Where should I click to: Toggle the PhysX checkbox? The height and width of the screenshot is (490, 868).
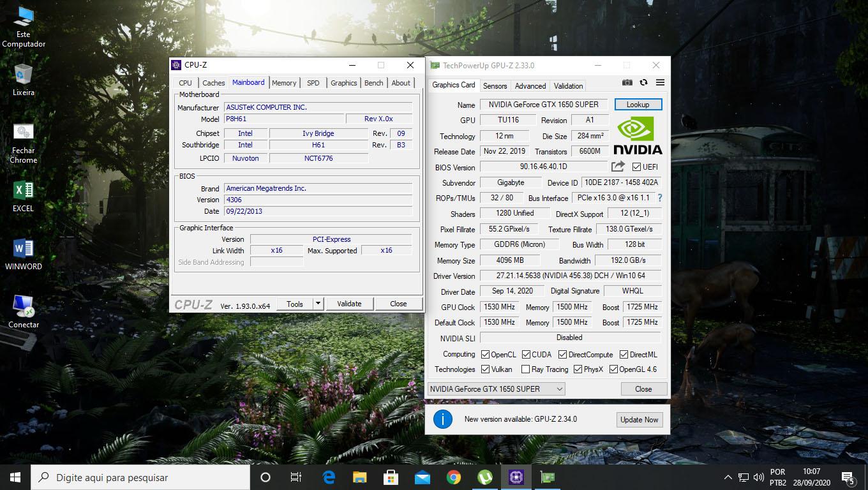click(x=578, y=369)
